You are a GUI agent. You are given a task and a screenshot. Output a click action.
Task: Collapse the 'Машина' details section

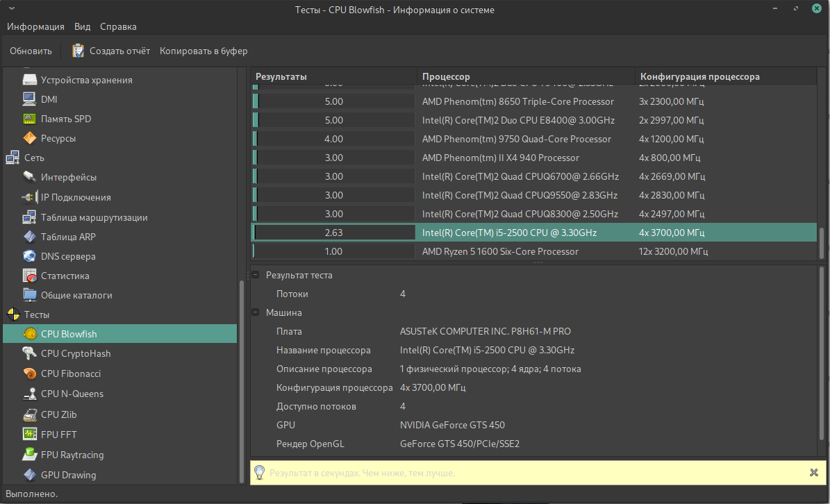pyautogui.click(x=256, y=312)
